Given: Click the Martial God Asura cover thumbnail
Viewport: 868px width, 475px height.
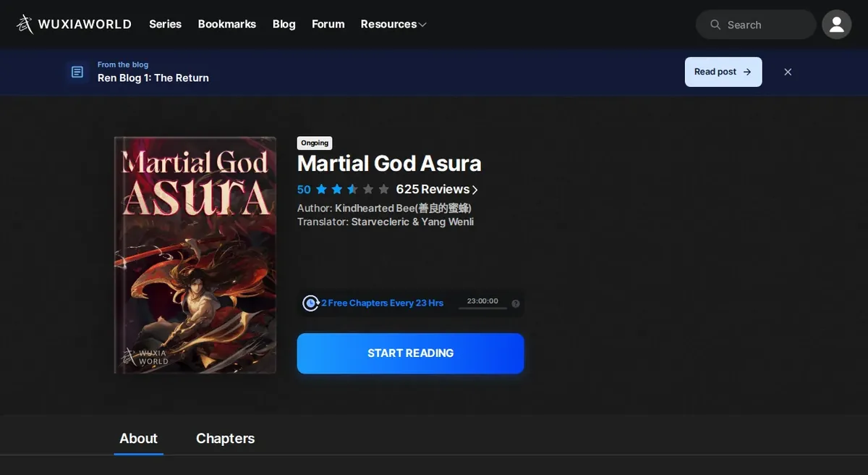Looking at the screenshot, I should tap(195, 255).
